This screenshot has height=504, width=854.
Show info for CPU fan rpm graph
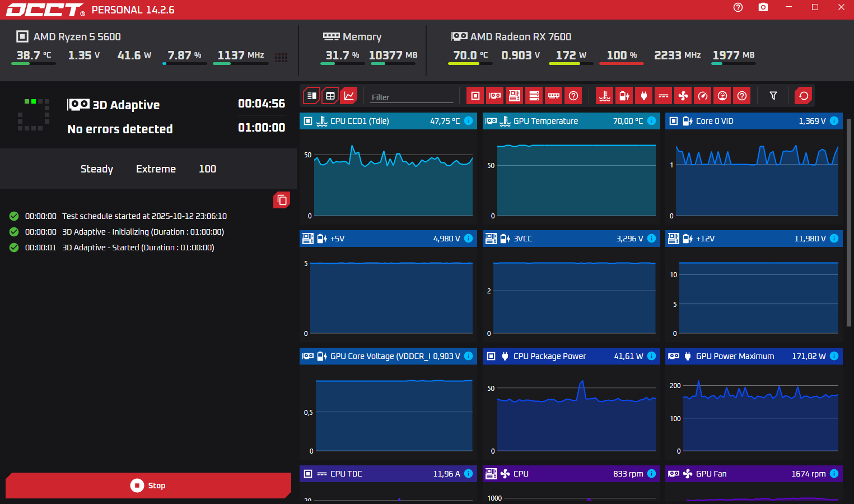651,474
